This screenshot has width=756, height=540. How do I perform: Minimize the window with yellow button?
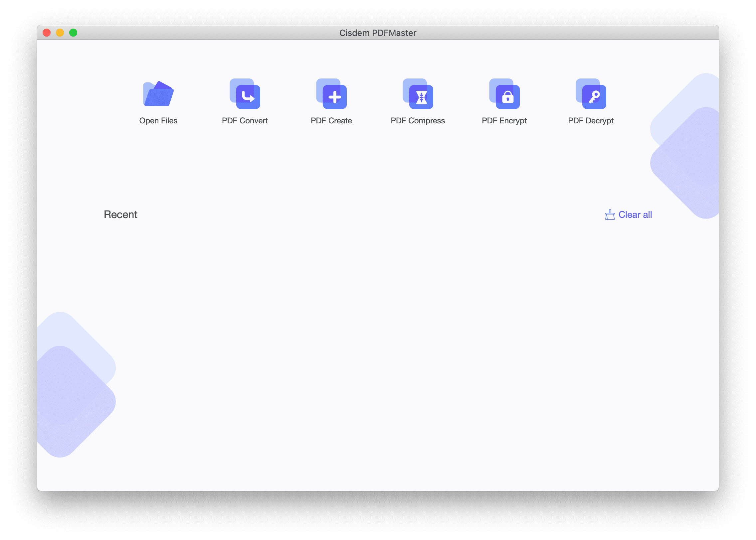click(x=60, y=33)
